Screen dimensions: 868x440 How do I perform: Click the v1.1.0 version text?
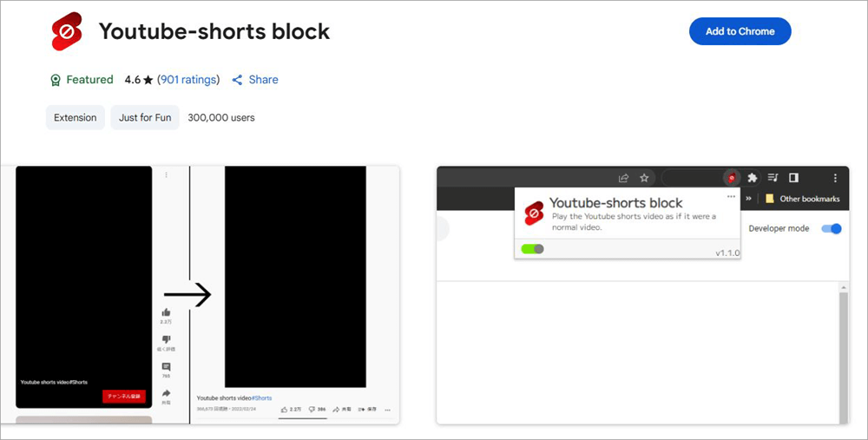pos(727,253)
